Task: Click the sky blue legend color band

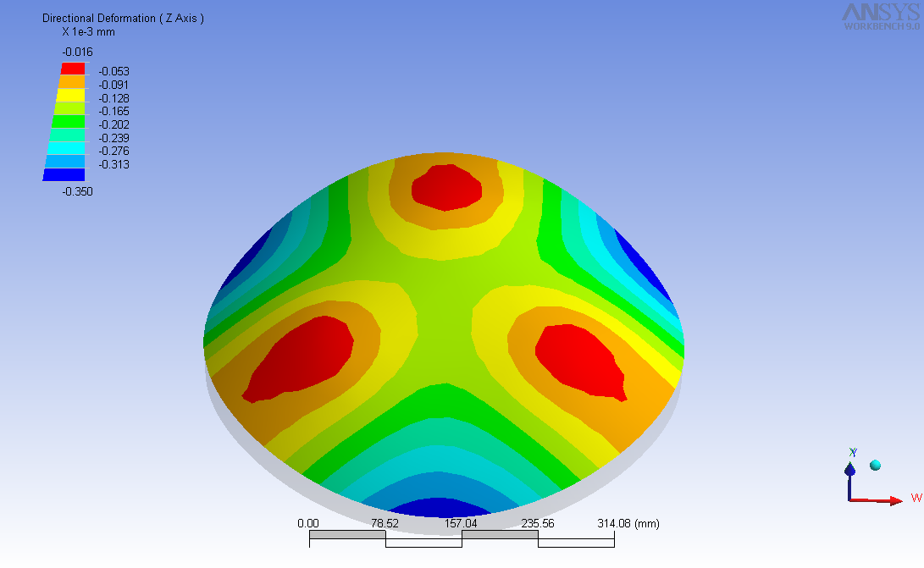Action: (65, 162)
